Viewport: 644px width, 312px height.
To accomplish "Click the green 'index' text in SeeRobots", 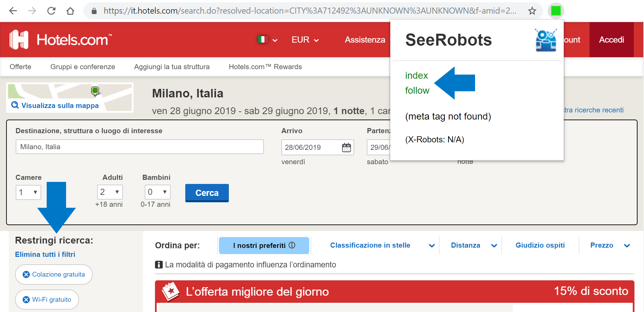I will [417, 76].
